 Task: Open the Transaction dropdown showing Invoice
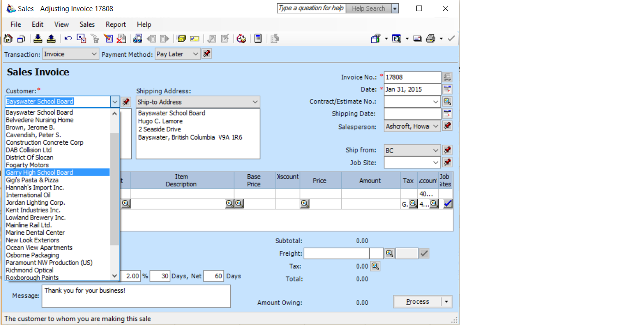click(71, 54)
